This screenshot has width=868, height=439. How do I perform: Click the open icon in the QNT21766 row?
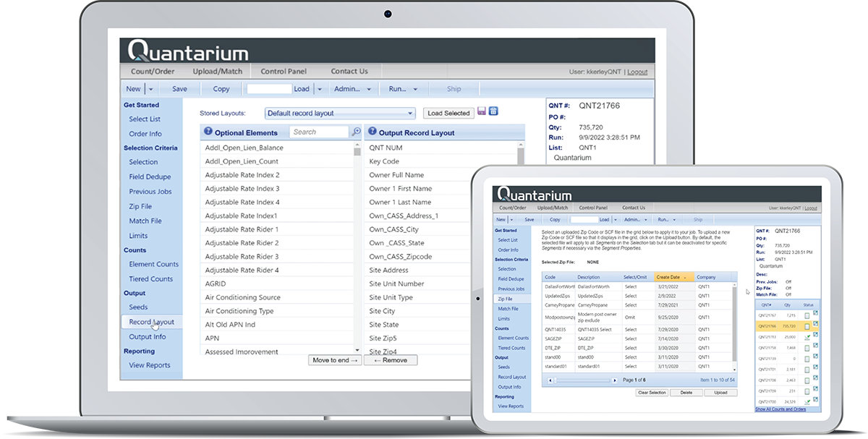816,323
